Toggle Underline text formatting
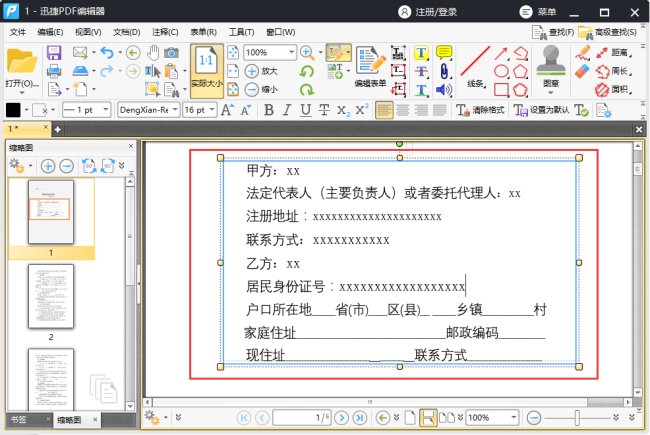 [x=306, y=110]
